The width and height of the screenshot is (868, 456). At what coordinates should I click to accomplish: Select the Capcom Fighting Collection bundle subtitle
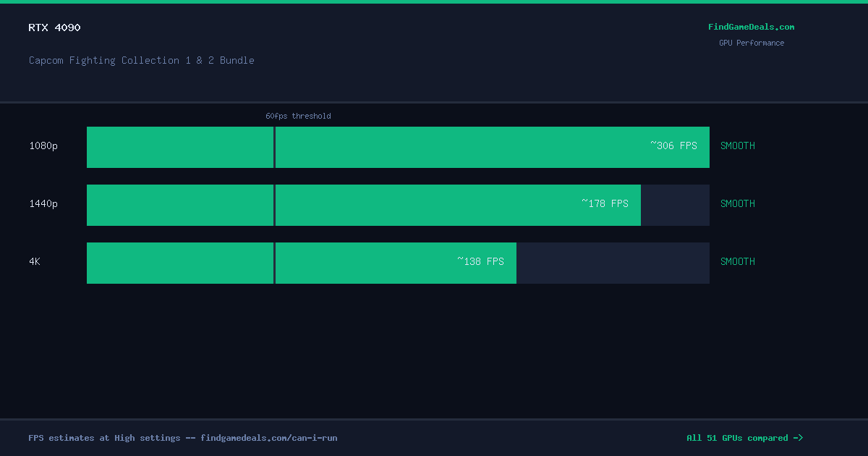coord(142,61)
